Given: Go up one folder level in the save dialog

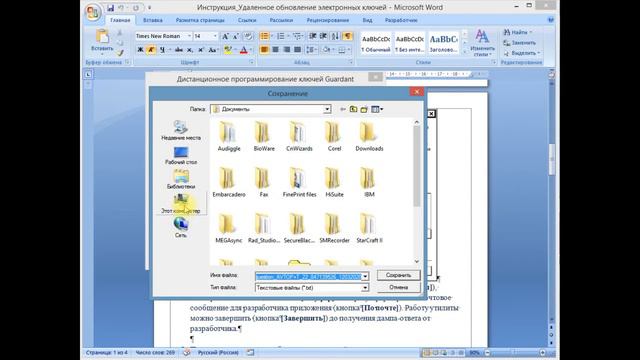Looking at the screenshot, I should pyautogui.click(x=353, y=109).
